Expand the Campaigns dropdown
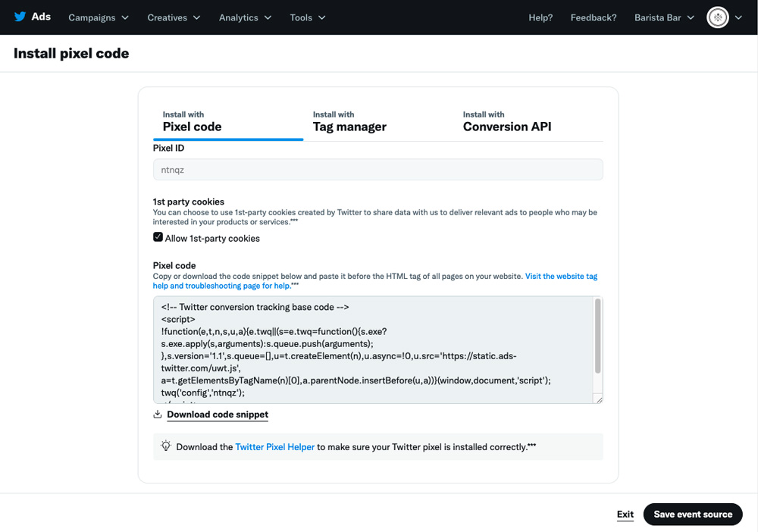758x532 pixels. [99, 17]
